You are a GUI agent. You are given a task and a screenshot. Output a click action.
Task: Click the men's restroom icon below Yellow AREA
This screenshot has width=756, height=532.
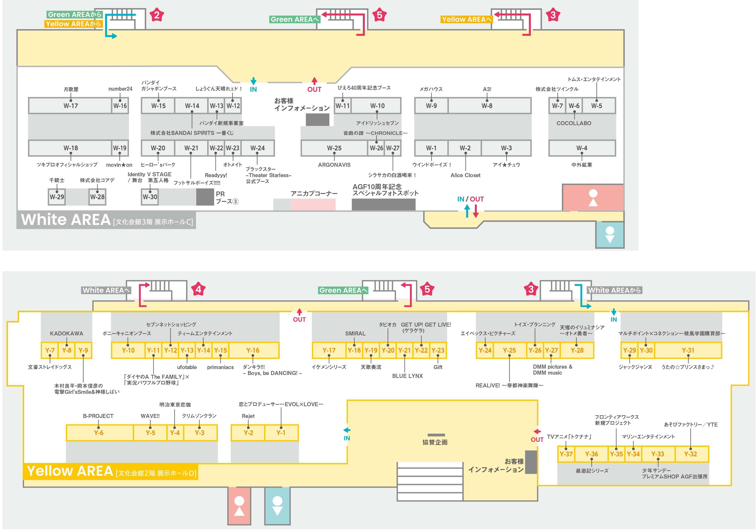pyautogui.click(x=277, y=506)
